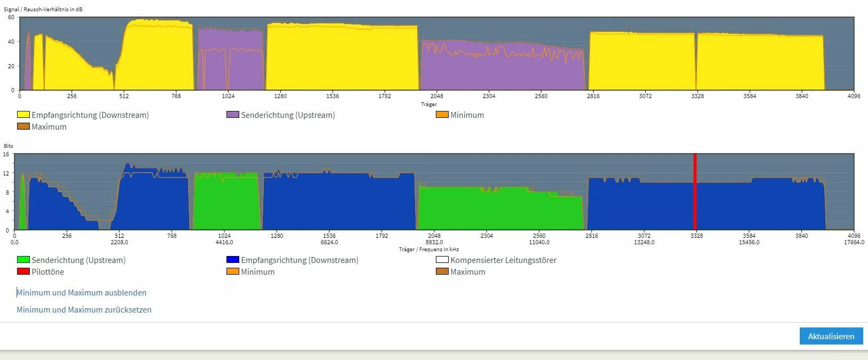Screen dimensions: 868x360
Task: Click purple Upstream swatch in SNR legend
Action: tap(233, 115)
